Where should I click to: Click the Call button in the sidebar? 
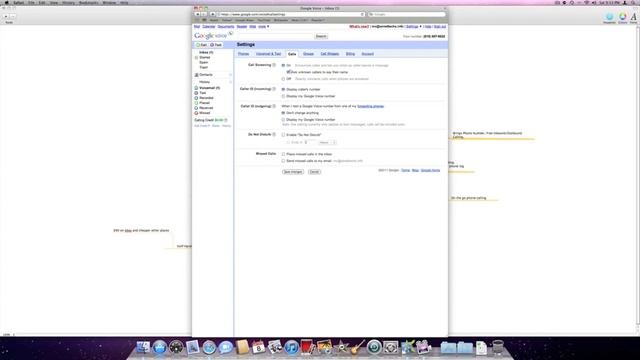pyautogui.click(x=202, y=45)
